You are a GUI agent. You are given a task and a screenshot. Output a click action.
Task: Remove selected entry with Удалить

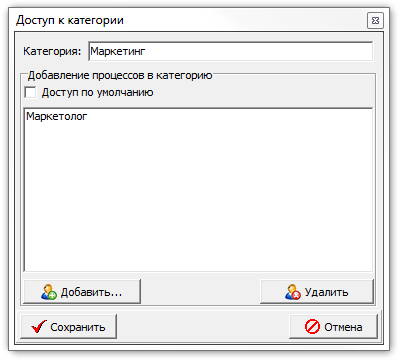click(x=317, y=292)
